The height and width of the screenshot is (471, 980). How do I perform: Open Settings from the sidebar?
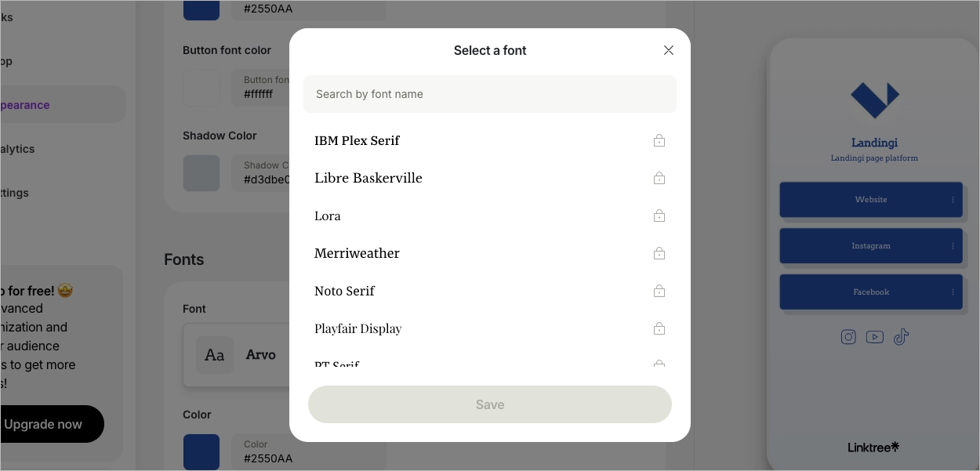14,193
